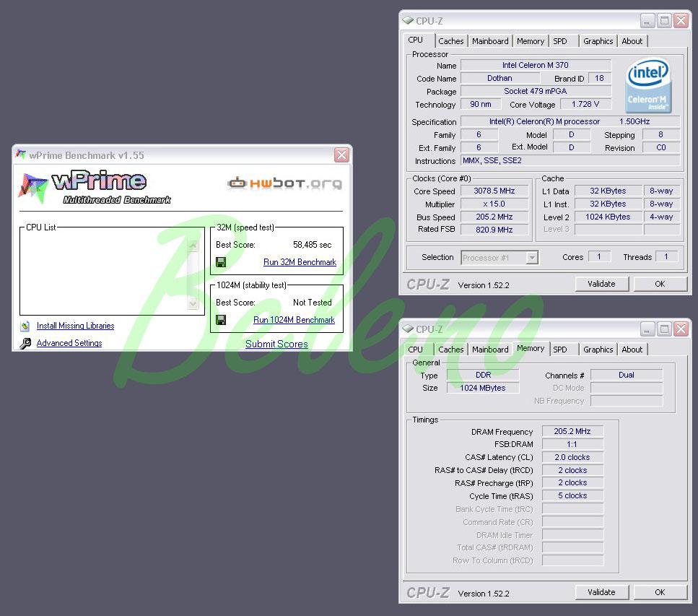Click Submit Scores link
This screenshot has width=698, height=616.
click(x=276, y=344)
